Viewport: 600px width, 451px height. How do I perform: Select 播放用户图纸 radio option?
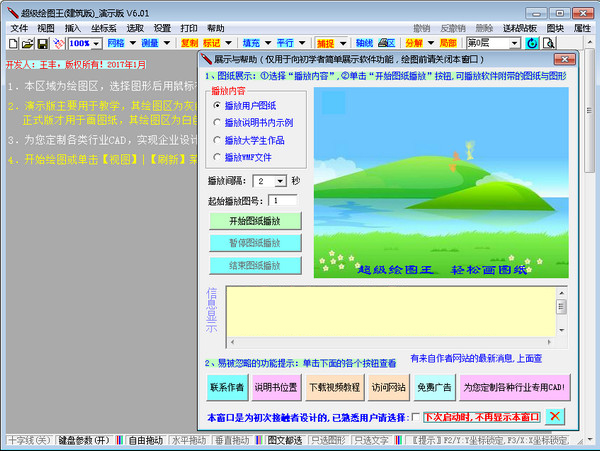[x=217, y=105]
